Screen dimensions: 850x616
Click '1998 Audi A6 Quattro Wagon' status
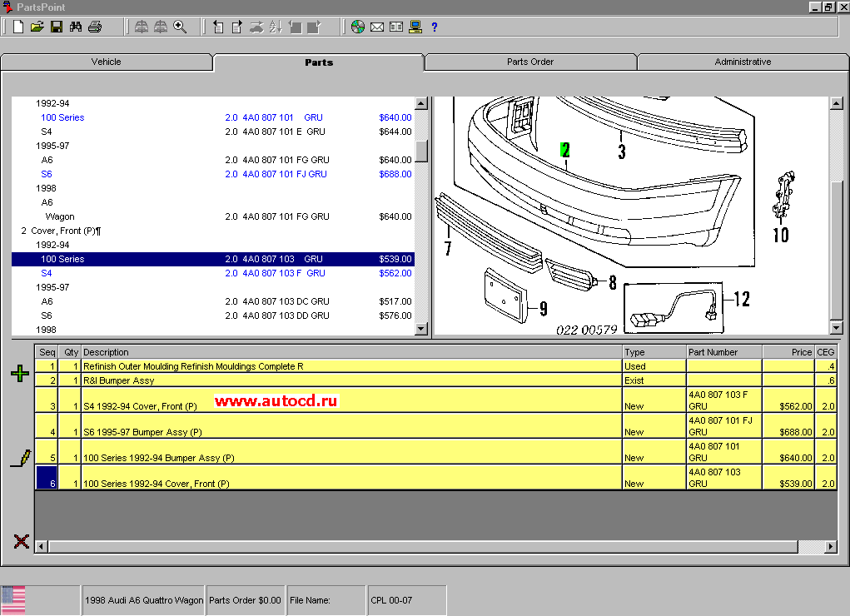[x=144, y=600]
